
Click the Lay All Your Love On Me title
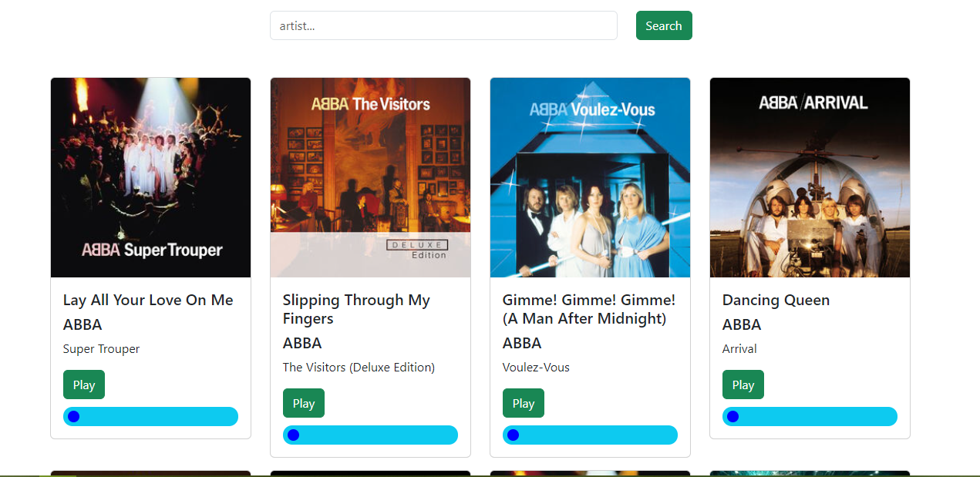148,301
